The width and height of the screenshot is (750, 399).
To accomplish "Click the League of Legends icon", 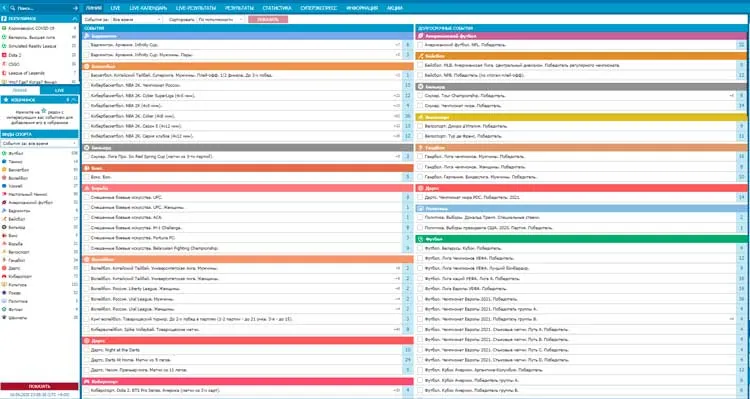I will (x=4, y=73).
